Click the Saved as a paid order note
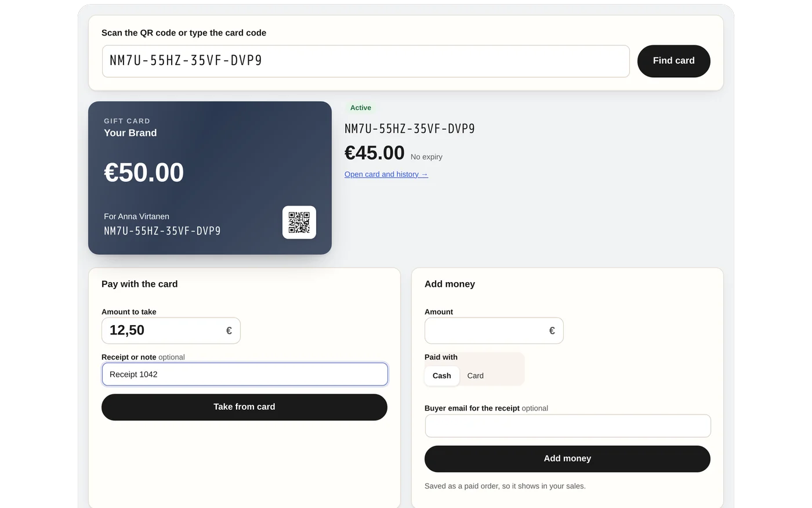The width and height of the screenshot is (812, 508). (505, 486)
